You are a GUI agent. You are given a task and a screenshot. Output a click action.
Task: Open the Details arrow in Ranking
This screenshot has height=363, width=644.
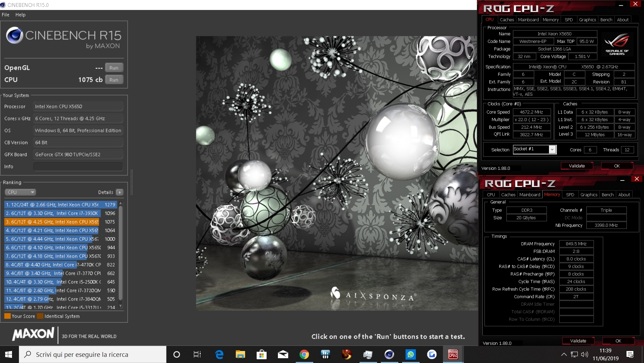click(x=120, y=192)
